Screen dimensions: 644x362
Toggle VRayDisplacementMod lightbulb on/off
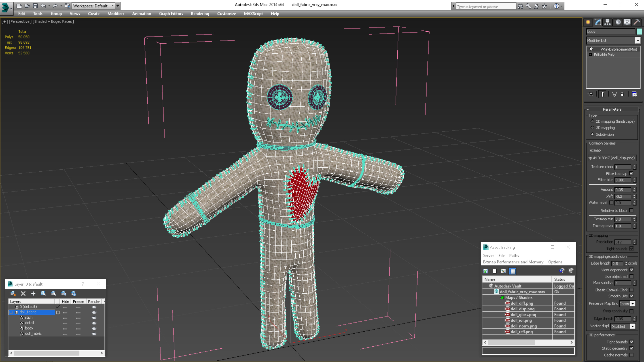(591, 49)
